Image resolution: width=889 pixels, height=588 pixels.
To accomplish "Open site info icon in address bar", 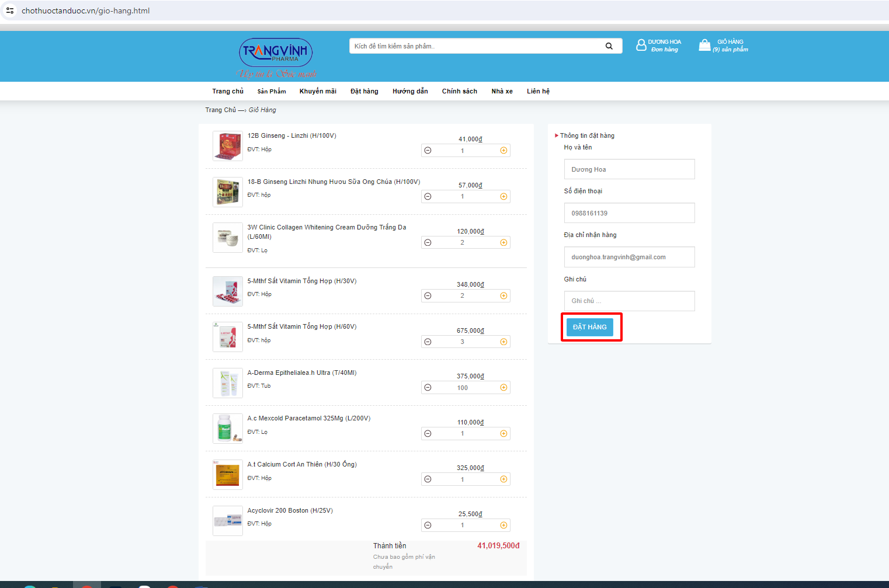I will pos(10,11).
